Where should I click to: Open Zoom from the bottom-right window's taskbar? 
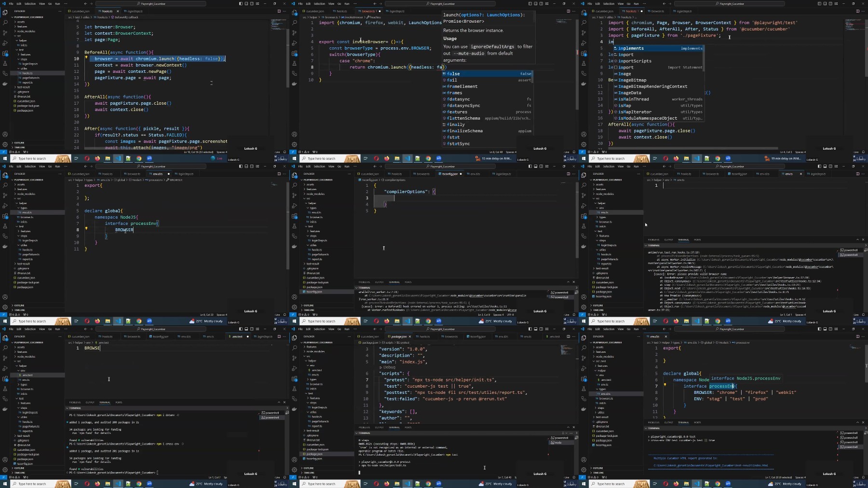tap(728, 484)
